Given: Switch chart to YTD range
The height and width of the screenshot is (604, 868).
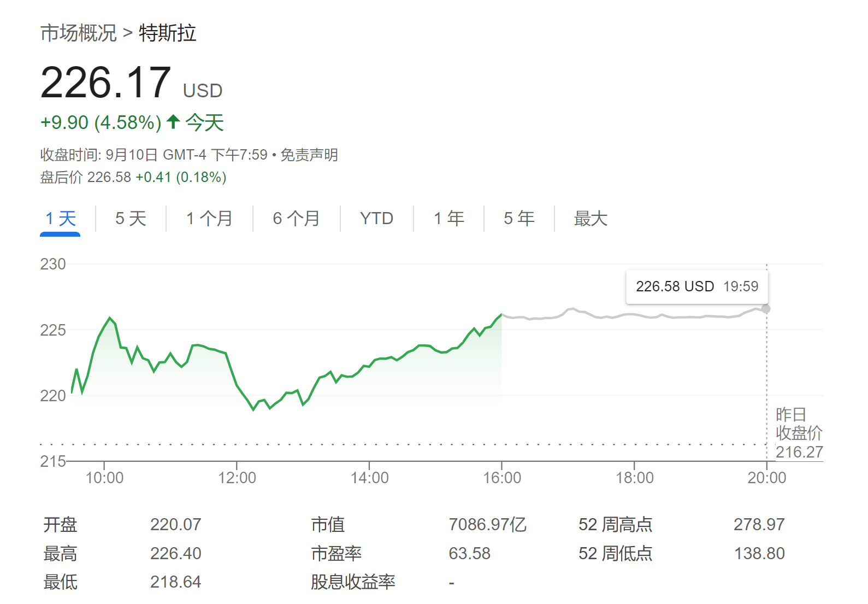Looking at the screenshot, I should click(x=376, y=219).
